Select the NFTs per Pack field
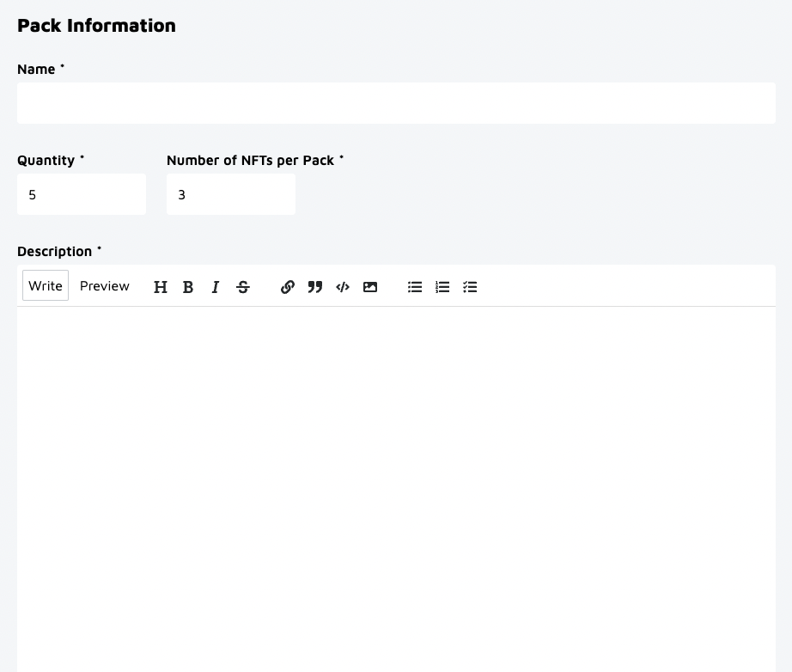Viewport: 792px width, 672px height. [x=231, y=194]
